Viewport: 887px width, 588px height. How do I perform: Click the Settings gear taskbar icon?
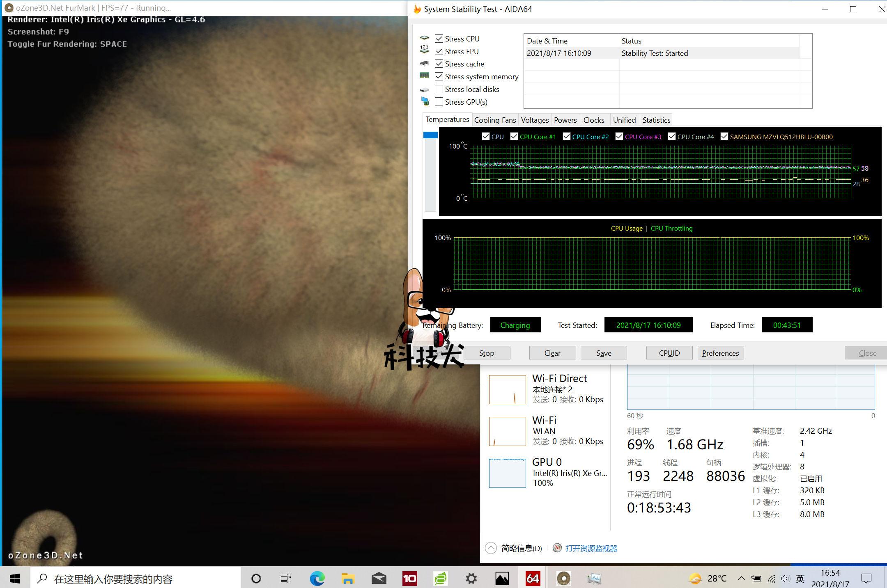(x=471, y=579)
